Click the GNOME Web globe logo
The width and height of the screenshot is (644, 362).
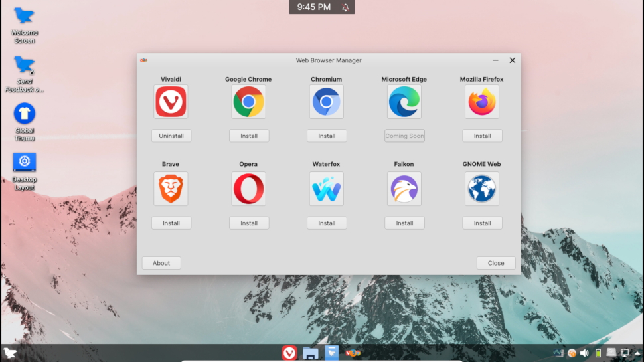point(482,189)
